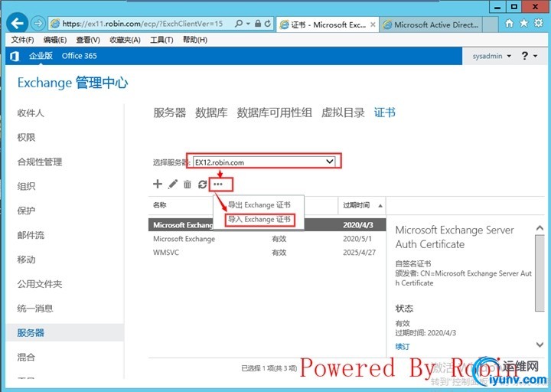This screenshot has height=392, width=551.
Task: Open the 文件(F) menu
Action: point(22,40)
